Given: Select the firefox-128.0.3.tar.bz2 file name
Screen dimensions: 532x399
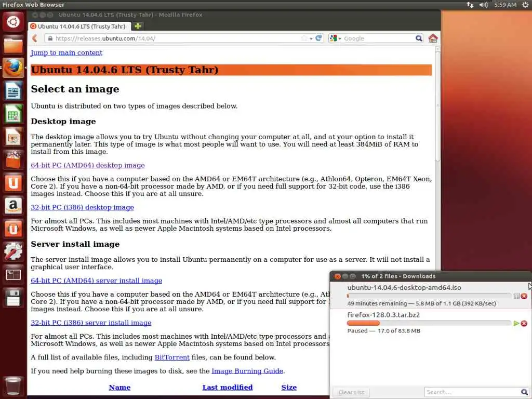Looking at the screenshot, I should coord(383,314).
